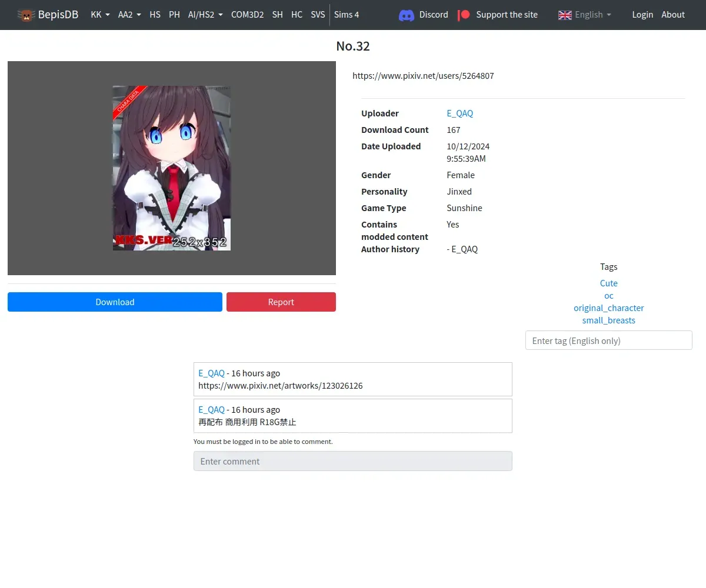Click the red Report button
The image size is (706, 588).
[281, 302]
